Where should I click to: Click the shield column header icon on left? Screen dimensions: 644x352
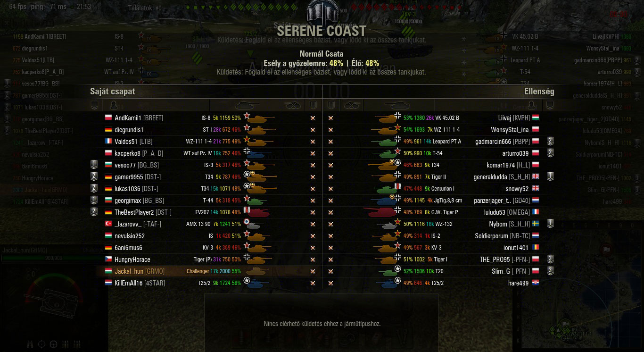tap(94, 105)
